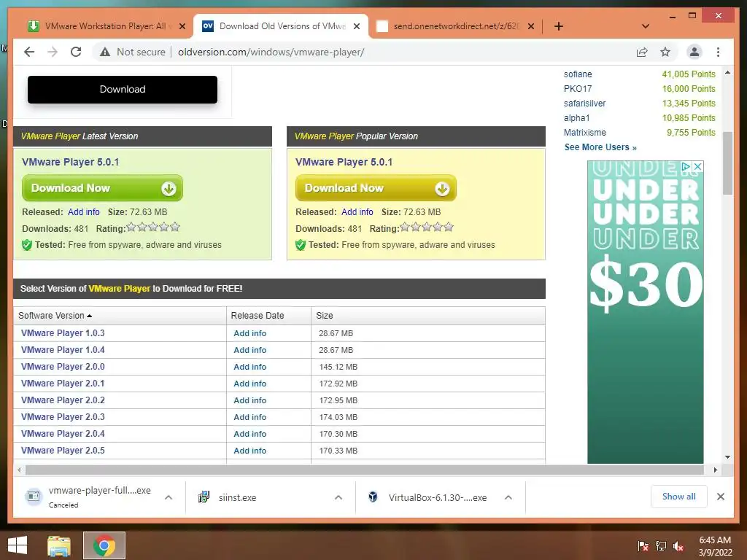Screen dimensions: 747x560
Task: Reload the oldversion.com page
Action: pos(76,52)
